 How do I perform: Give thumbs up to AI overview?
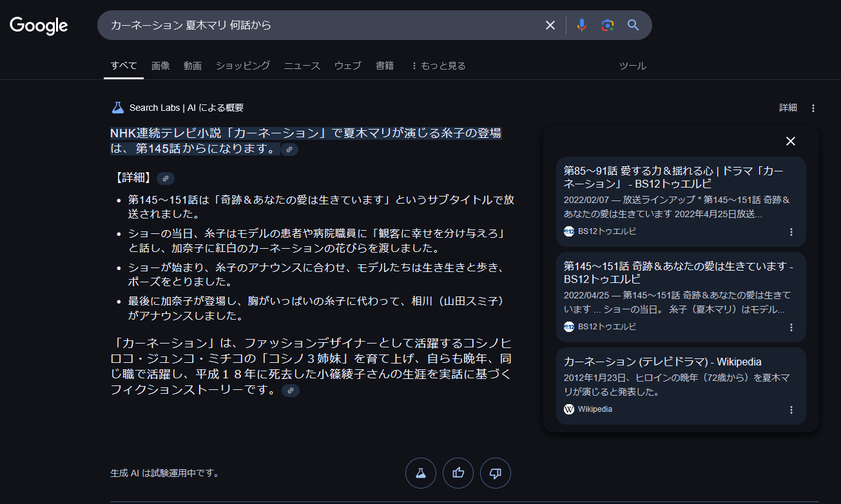tap(458, 473)
